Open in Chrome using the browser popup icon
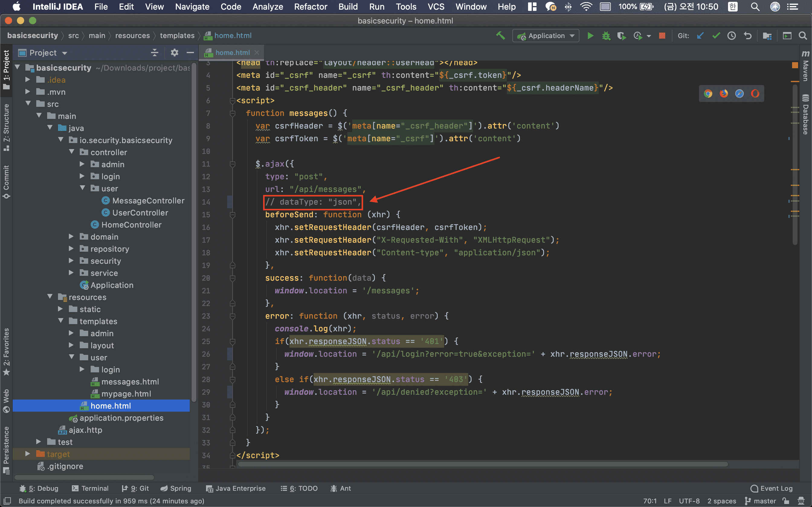The height and width of the screenshot is (507, 812). 708,94
